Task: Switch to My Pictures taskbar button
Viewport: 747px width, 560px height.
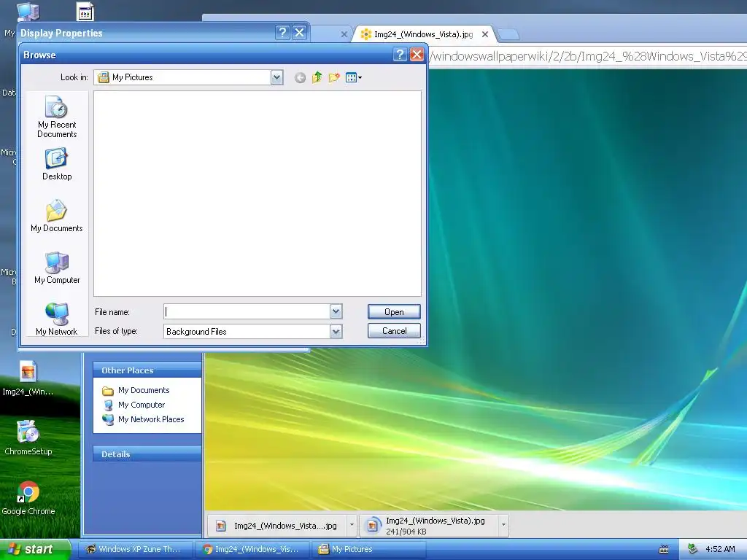Action: (x=368, y=550)
